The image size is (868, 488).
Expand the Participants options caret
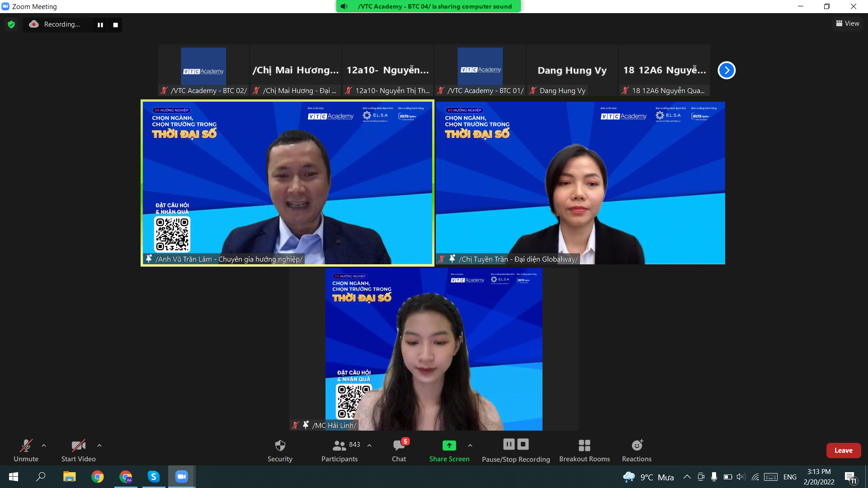pos(369,446)
